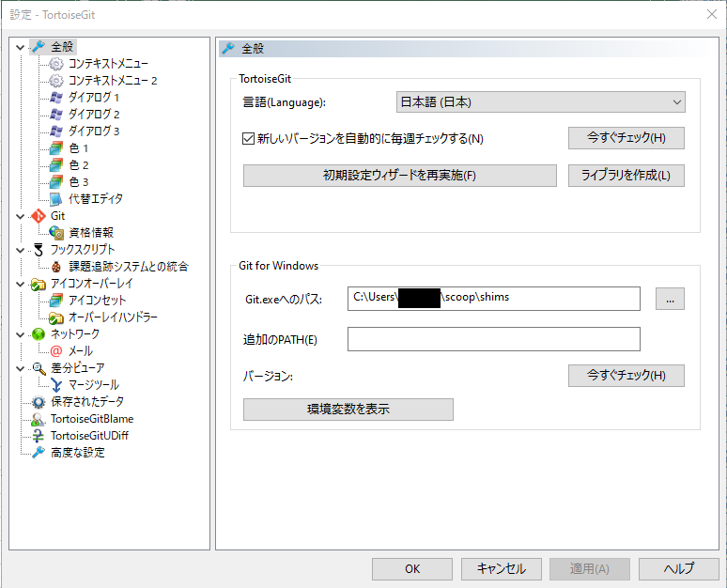Collapse the Git tree node

[x=20, y=216]
